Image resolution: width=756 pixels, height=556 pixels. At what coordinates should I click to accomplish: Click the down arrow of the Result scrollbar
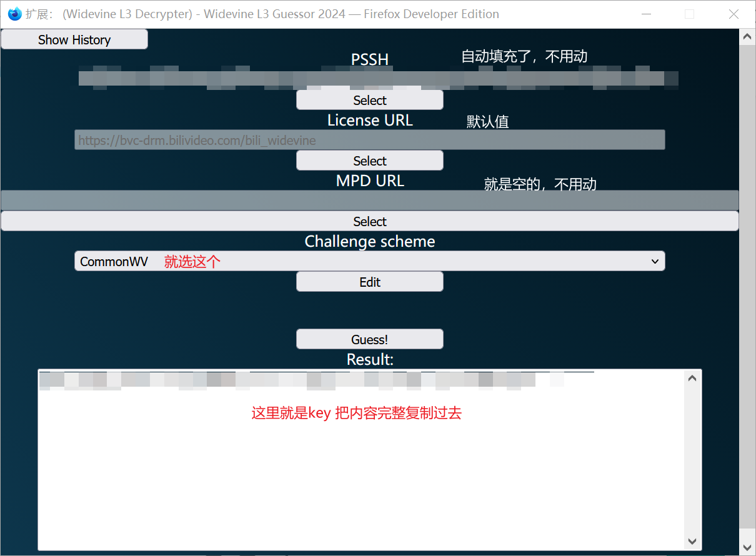tap(692, 541)
